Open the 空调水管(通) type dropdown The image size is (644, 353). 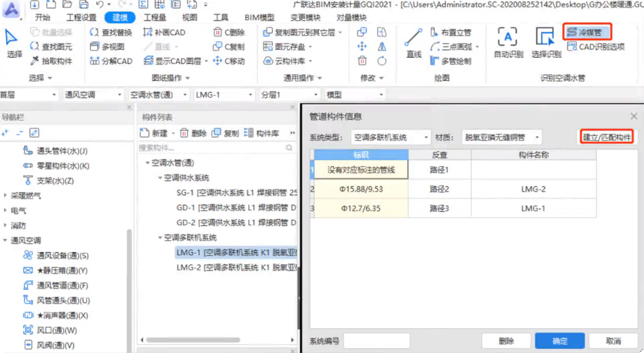pos(158,95)
